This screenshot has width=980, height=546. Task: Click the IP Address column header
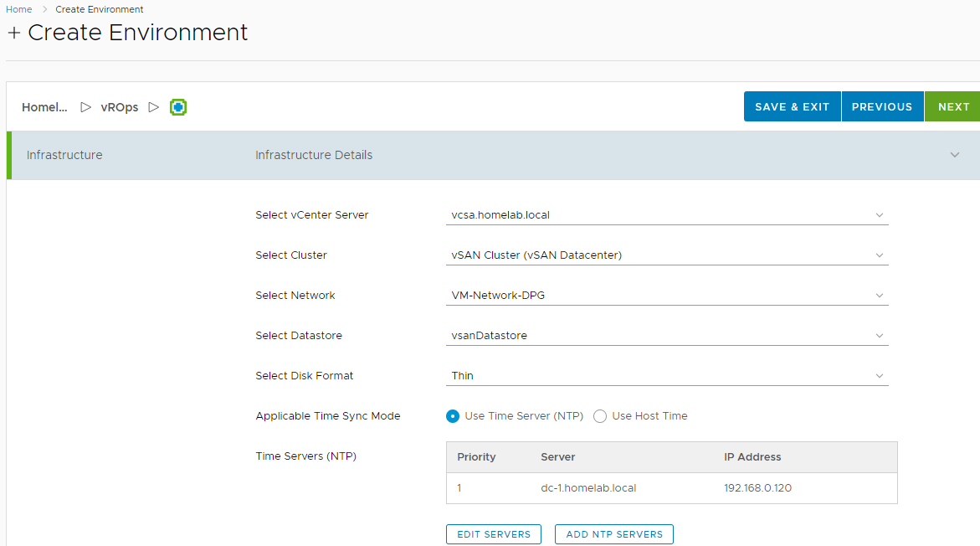[752, 457]
